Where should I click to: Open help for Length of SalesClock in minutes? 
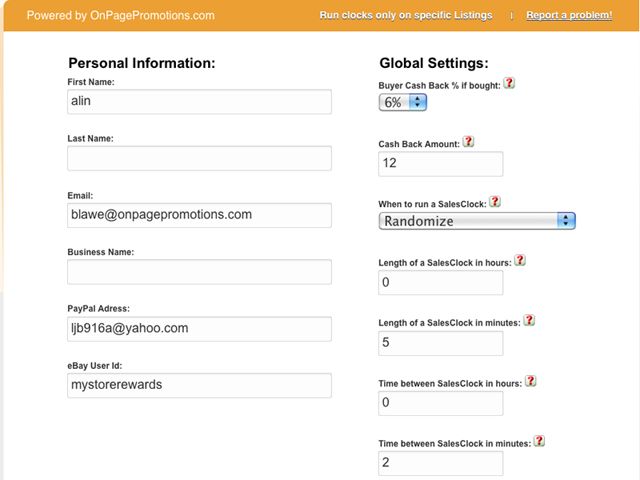click(x=529, y=320)
